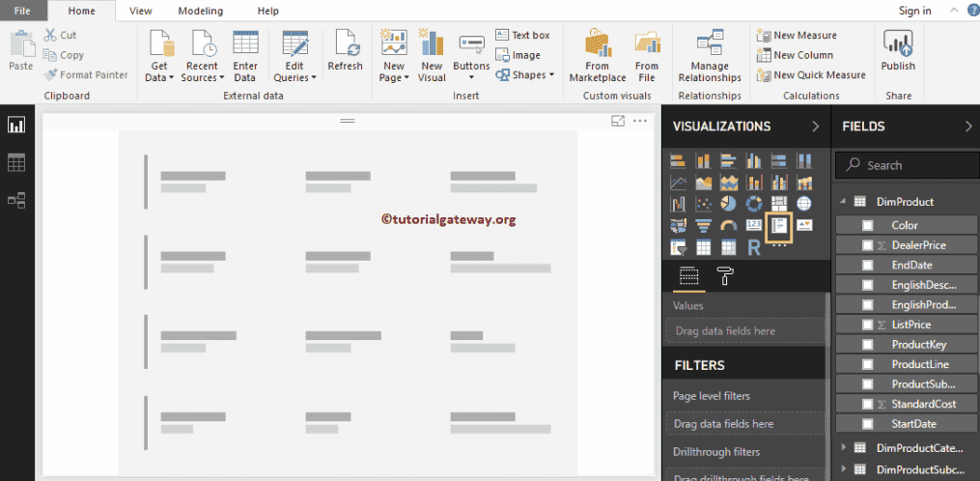Select the Clustered bar chart visual
This screenshot has height=481, width=980.
click(x=729, y=161)
